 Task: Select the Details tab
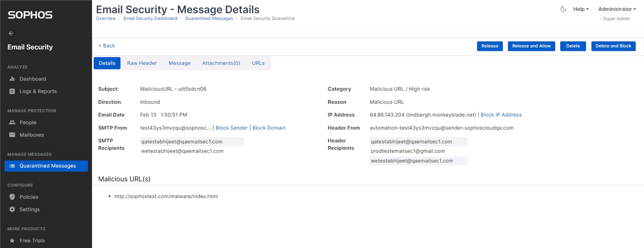107,63
